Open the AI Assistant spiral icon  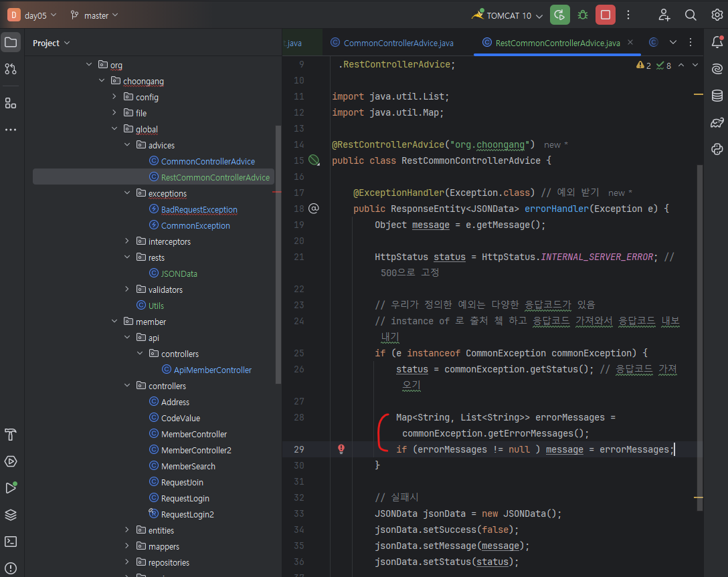[x=717, y=69]
